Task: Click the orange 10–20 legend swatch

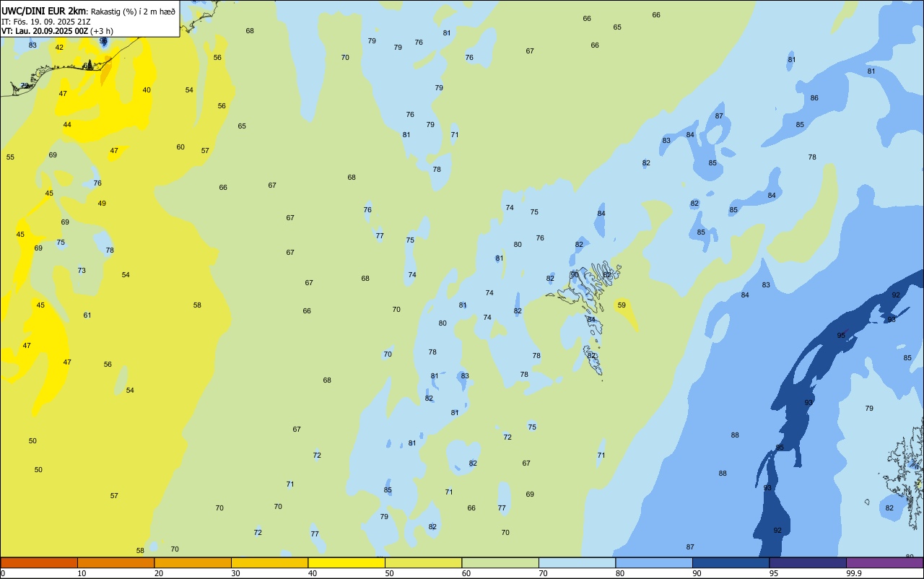Action: (x=115, y=562)
